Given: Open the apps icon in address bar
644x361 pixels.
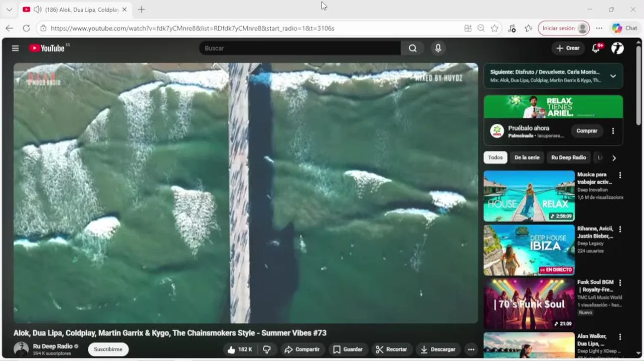Looking at the screenshot, I should 467,28.
